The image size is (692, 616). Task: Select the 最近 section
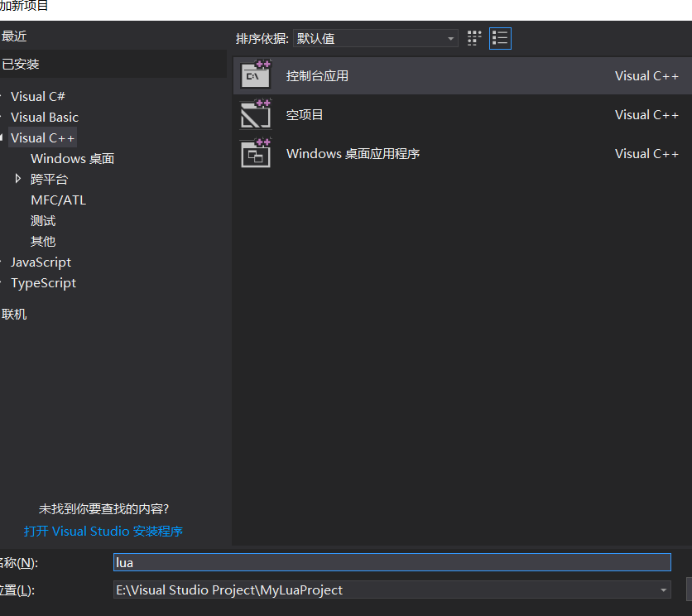click(x=14, y=36)
